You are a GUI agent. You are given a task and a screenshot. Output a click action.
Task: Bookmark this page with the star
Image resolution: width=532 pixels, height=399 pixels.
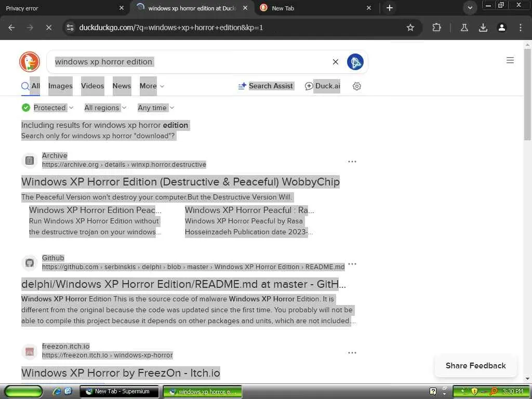(410, 28)
